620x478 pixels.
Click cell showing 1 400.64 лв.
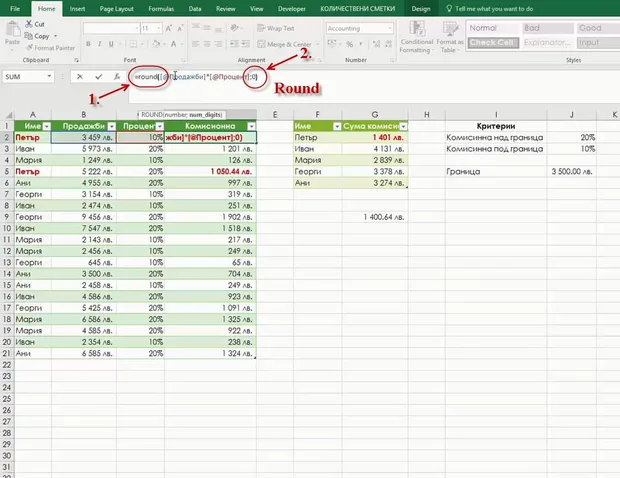click(375, 217)
